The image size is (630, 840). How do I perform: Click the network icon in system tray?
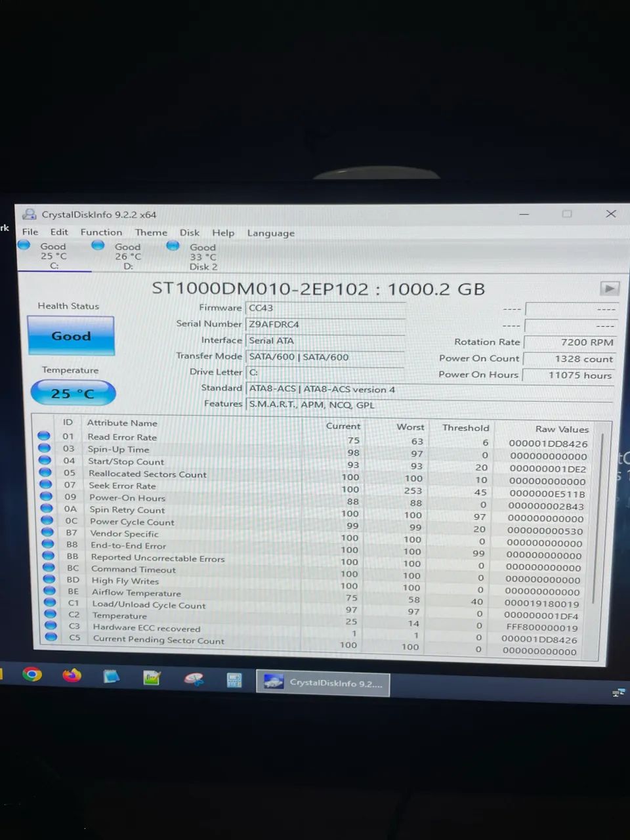pos(618,692)
